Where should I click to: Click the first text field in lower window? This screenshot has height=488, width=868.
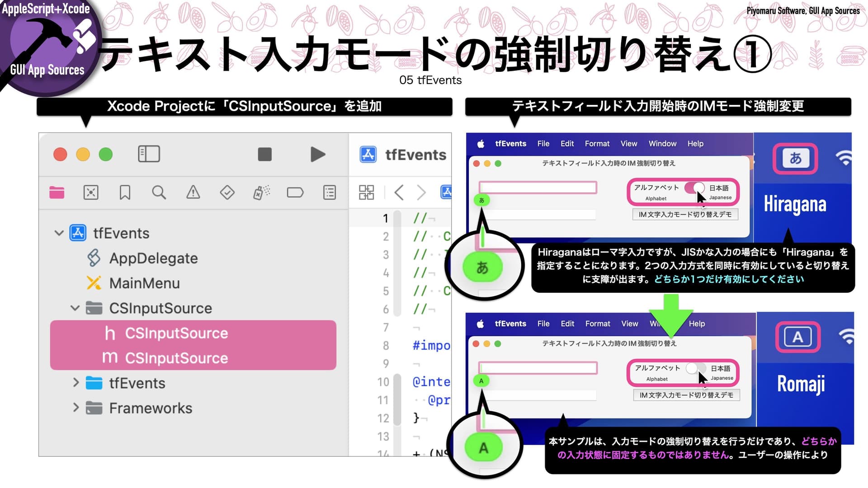coord(538,368)
